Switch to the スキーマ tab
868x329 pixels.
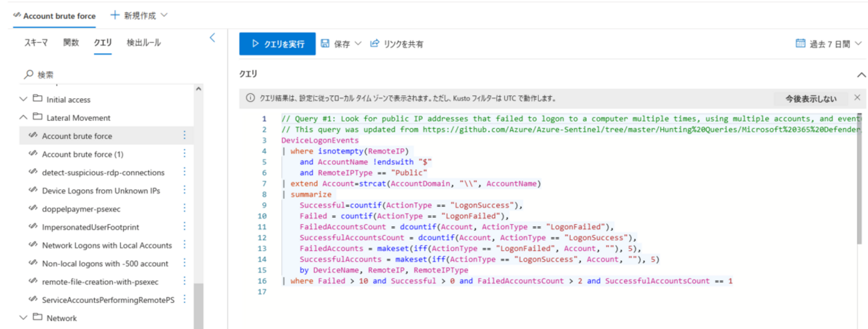click(36, 43)
